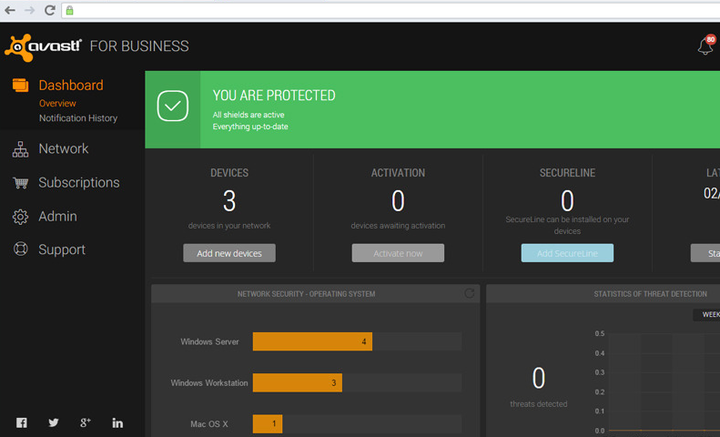Click the All shields are active text
This screenshot has height=437, width=720.
248,115
